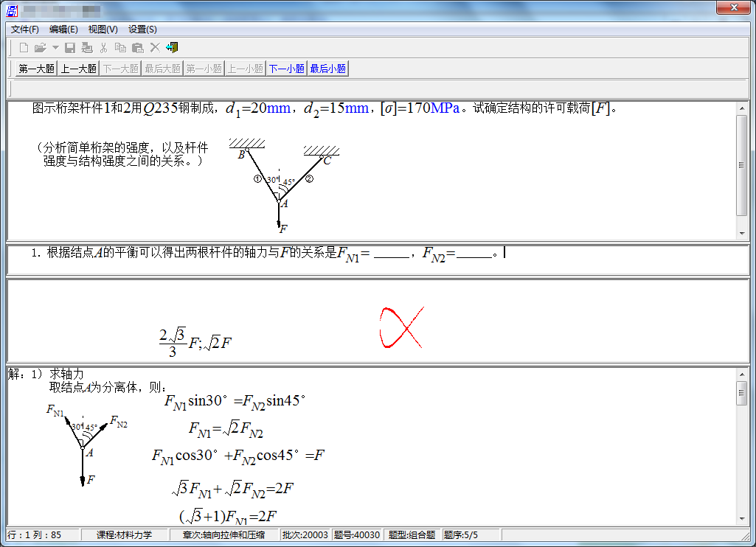Expand the dropdown arrow beside Open icon
This screenshot has height=547, width=756.
pos(56,48)
